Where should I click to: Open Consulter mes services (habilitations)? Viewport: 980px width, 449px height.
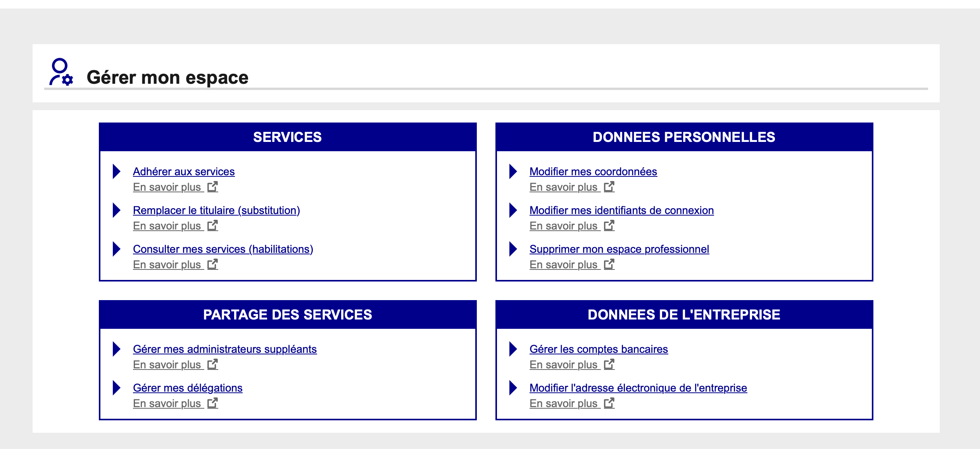[x=223, y=249]
